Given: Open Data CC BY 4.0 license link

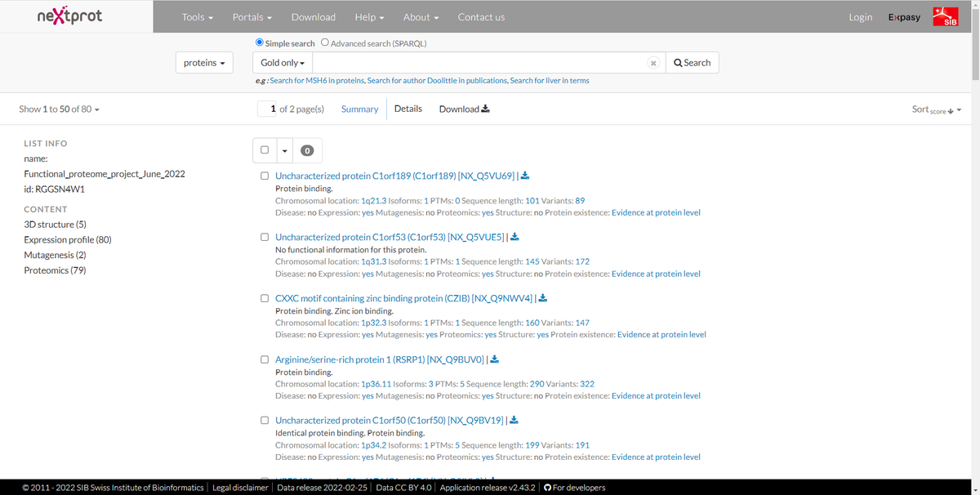Looking at the screenshot, I should click(403, 488).
